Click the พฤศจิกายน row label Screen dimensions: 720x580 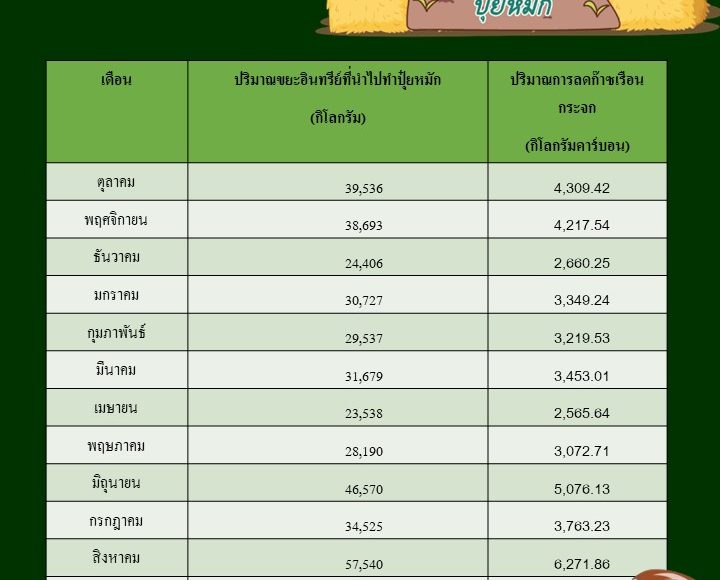point(116,220)
